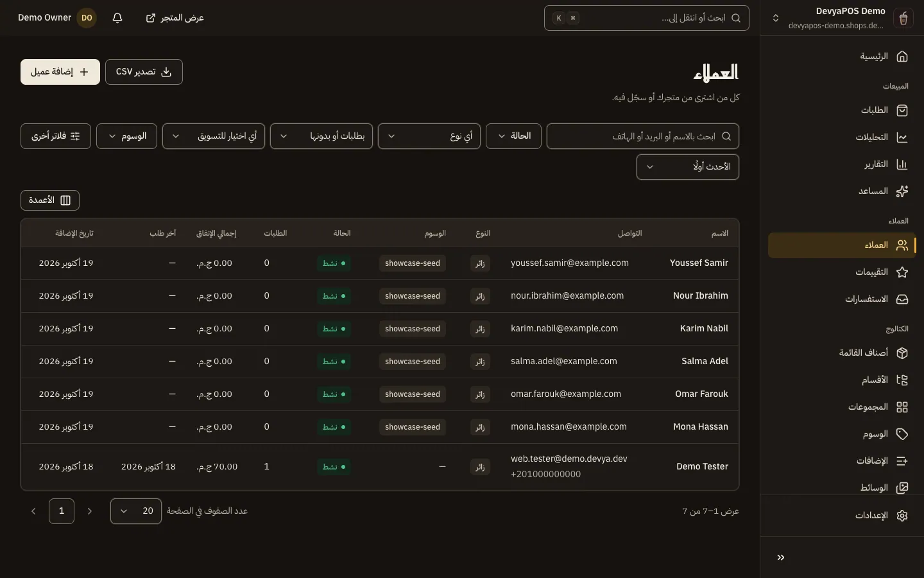Viewport: 924px width, 578px height.
Task: Open the الوسوم tags filter dropdown
Action: coord(127,136)
